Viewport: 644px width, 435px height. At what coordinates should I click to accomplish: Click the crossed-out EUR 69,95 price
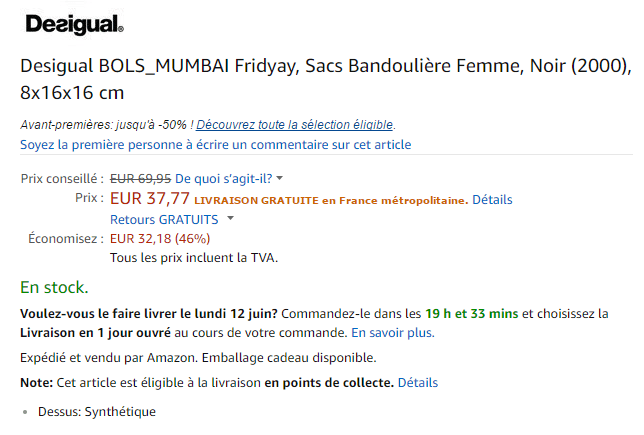click(x=140, y=178)
